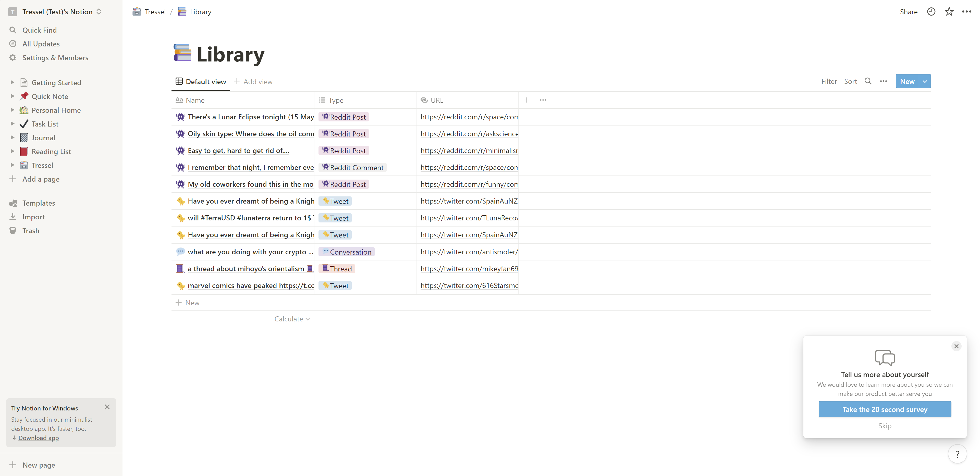The width and height of the screenshot is (980, 476).
Task: Open Quick Find search
Action: coord(39,30)
